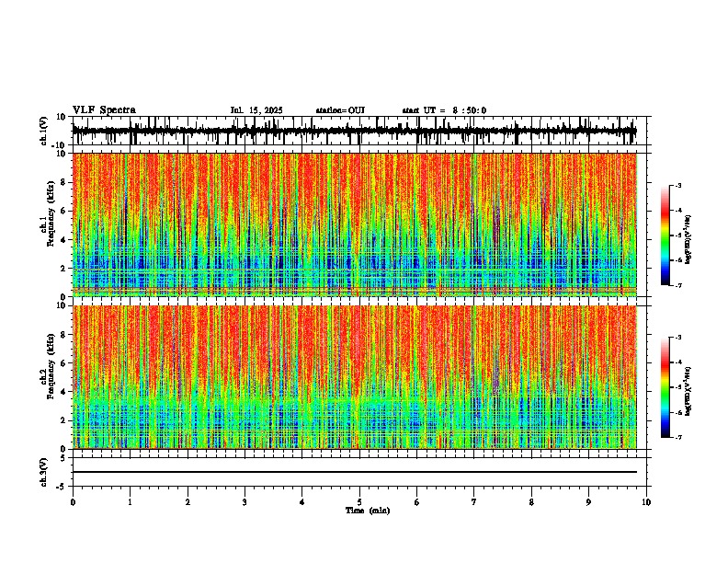Click the ch.1 'Frequency (kHz)' axis label
728x563 pixels.
[x=51, y=214]
